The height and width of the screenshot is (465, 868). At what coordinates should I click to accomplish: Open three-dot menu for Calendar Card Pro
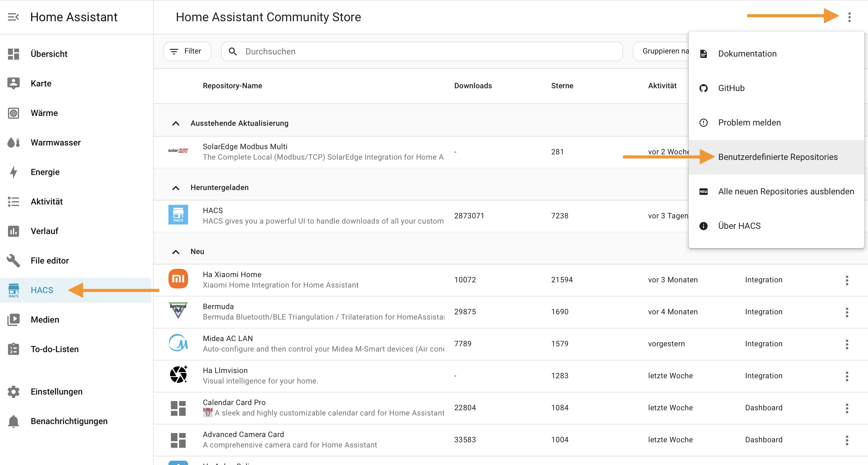pos(847,408)
